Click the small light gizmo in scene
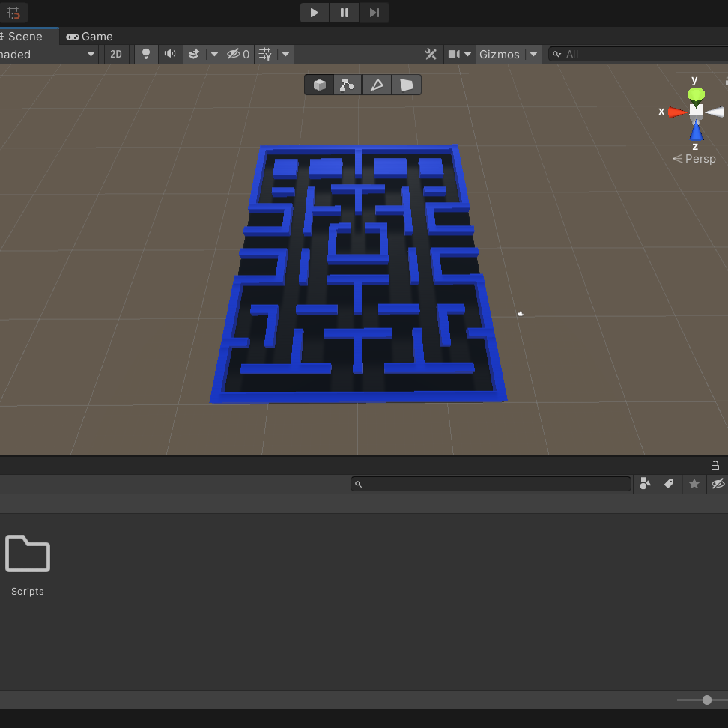Screen dimensions: 728x728 click(521, 314)
